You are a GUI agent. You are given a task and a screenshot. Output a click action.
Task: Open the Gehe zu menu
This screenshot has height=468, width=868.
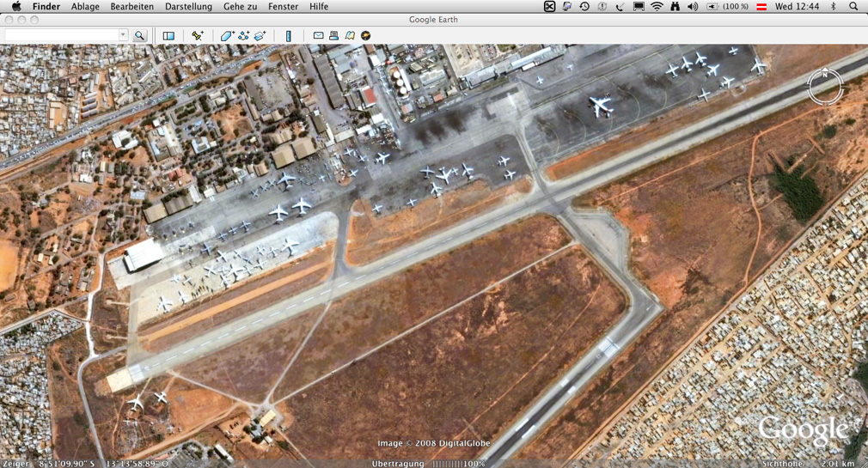pos(240,7)
